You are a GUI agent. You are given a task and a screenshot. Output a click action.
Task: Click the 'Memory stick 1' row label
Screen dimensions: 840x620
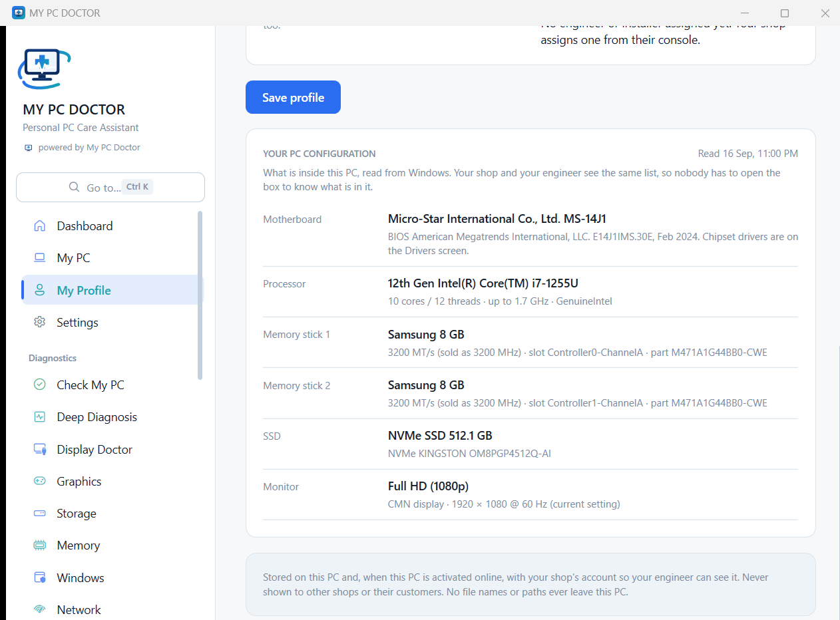pyautogui.click(x=297, y=335)
